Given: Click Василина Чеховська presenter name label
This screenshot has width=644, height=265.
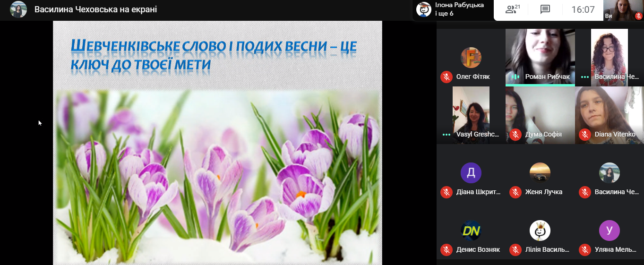Looking at the screenshot, I should (x=96, y=9).
